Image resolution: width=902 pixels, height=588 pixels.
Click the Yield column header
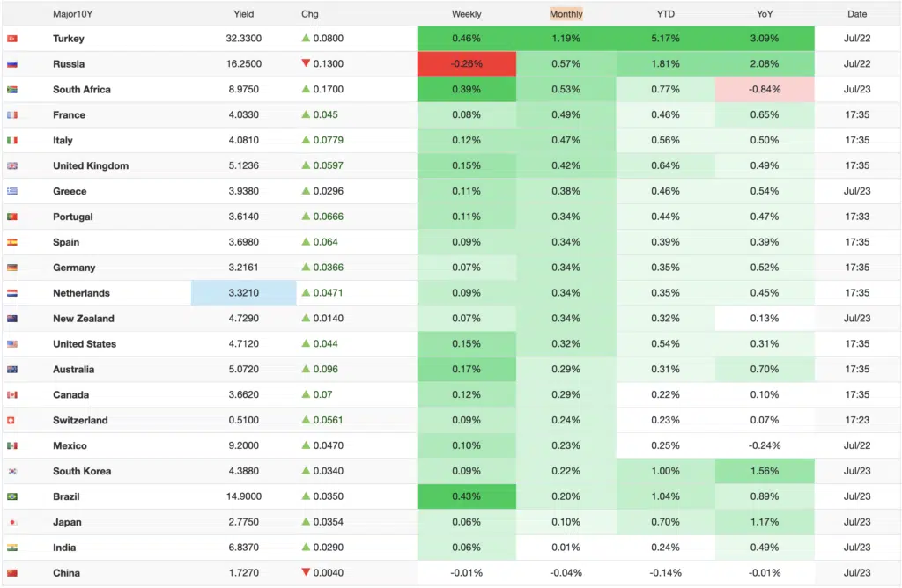coord(243,14)
